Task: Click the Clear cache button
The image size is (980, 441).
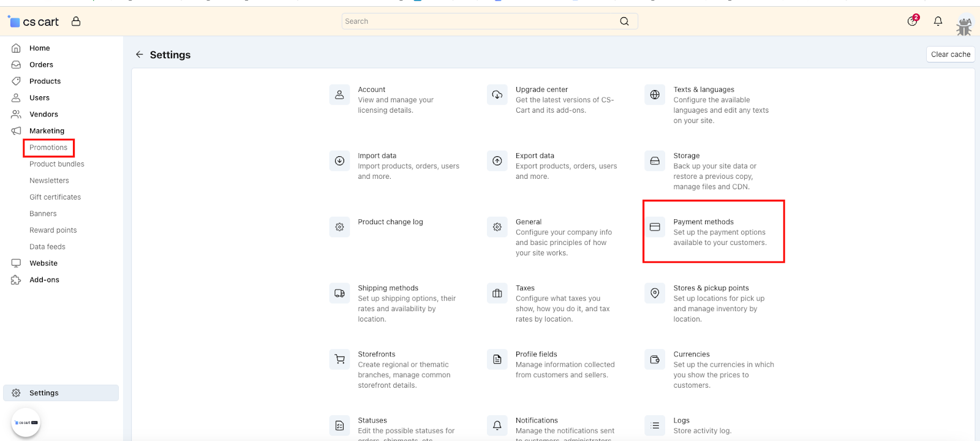Action: (x=951, y=55)
